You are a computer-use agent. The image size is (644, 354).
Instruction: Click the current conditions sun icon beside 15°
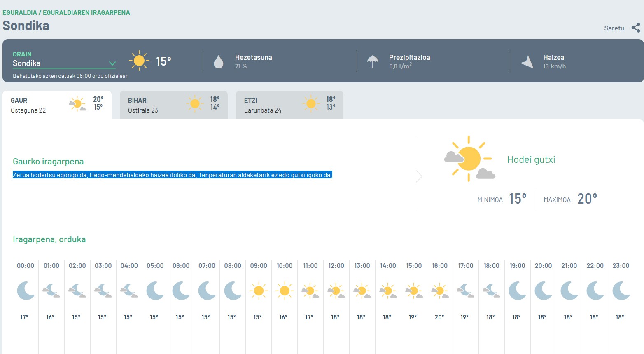(139, 61)
